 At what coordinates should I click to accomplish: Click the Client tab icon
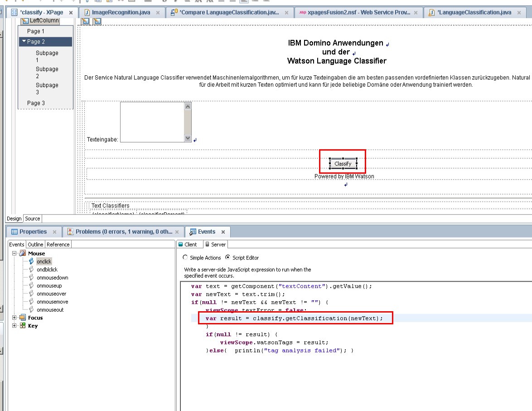point(181,244)
